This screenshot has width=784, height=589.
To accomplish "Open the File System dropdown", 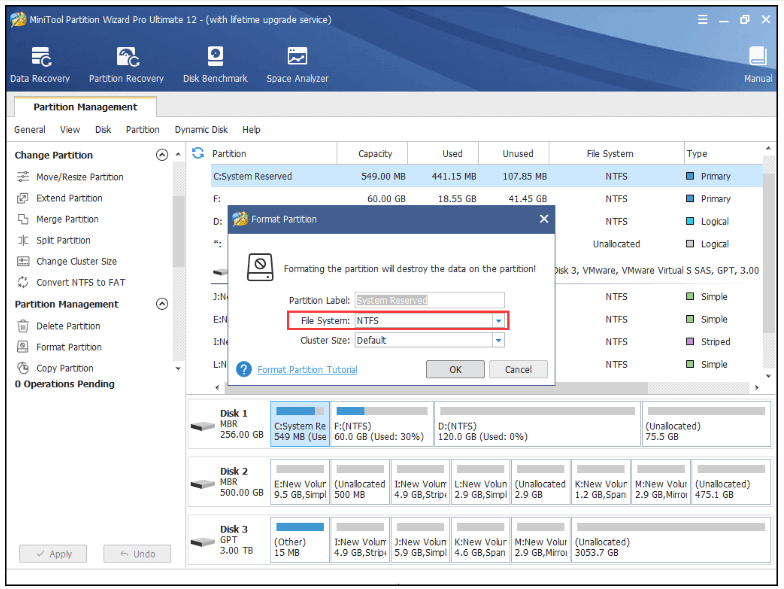I will click(x=498, y=320).
